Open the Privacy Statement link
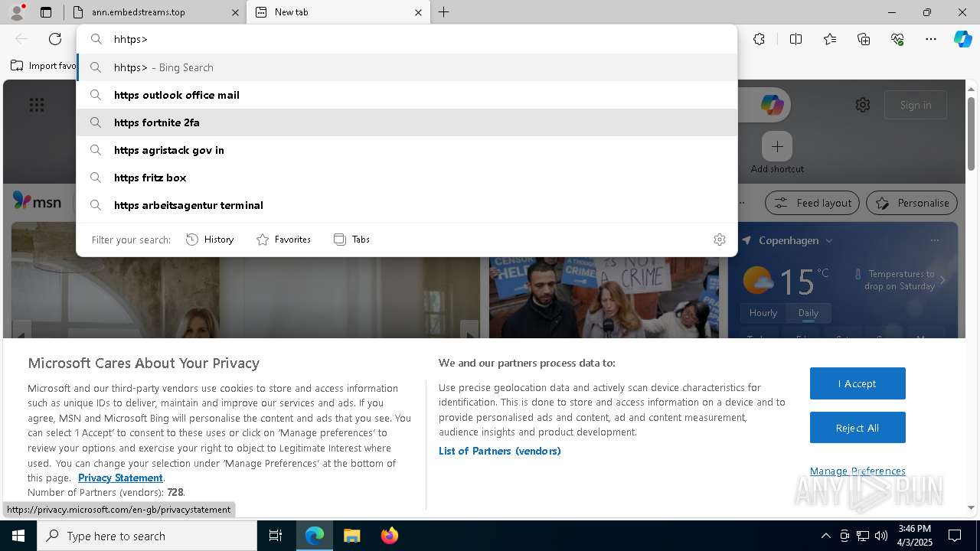980x551 pixels. click(120, 478)
